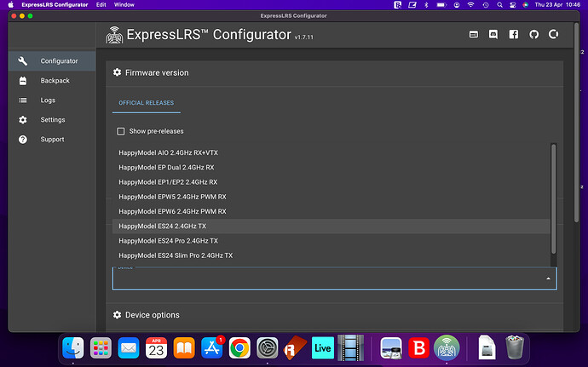Viewport: 588px width, 367px height.
Task: Open Backpack in the sidebar
Action: pos(55,81)
